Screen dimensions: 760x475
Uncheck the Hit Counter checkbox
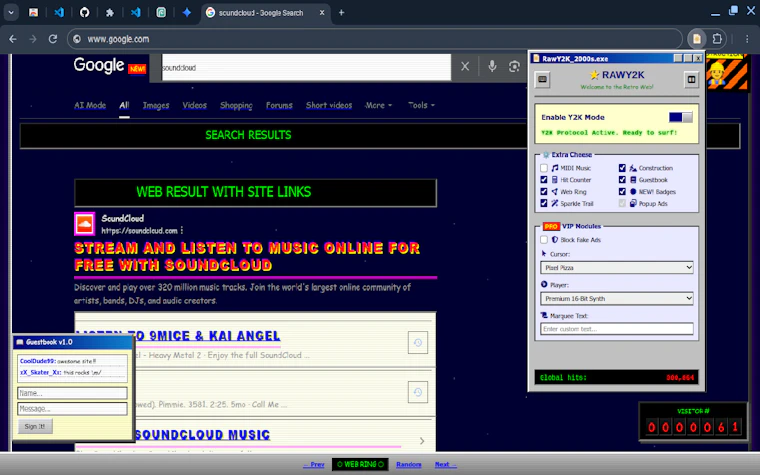click(544, 179)
